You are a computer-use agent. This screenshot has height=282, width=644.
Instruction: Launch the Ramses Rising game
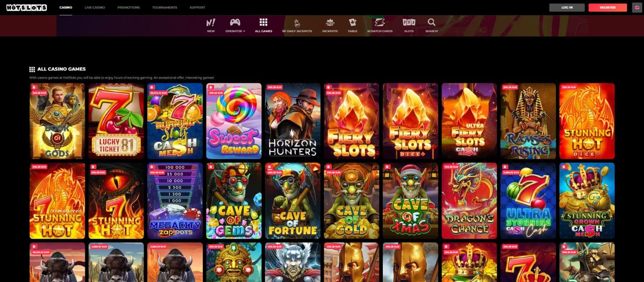[x=528, y=121]
